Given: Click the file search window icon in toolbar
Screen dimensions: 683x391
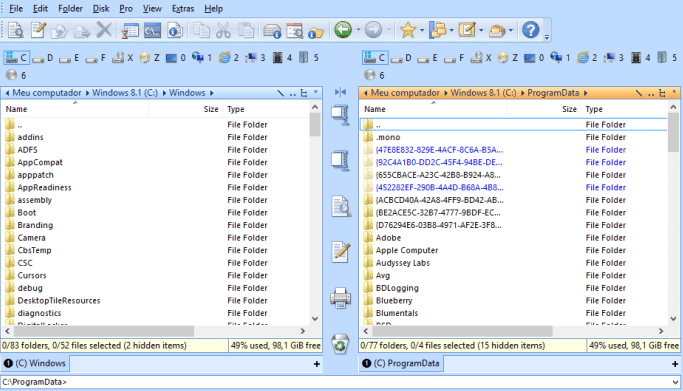Looking at the screenshot, I should tap(295, 30).
